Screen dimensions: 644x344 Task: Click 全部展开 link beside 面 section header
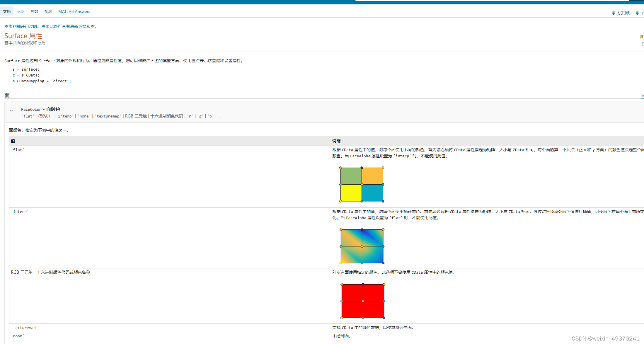[643, 96]
